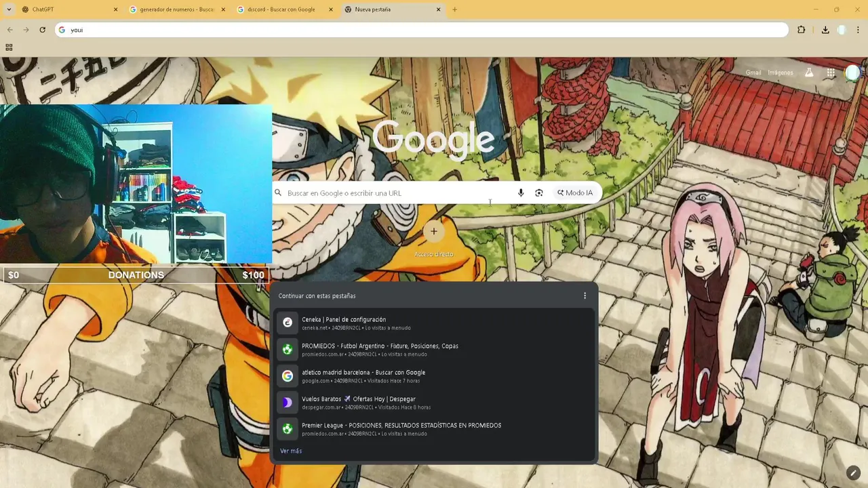Search by image with Lens icon

539,193
